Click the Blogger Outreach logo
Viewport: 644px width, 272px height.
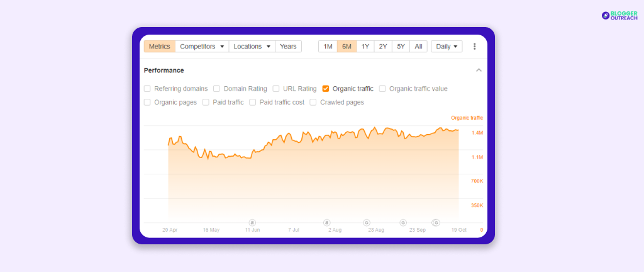tap(619, 15)
